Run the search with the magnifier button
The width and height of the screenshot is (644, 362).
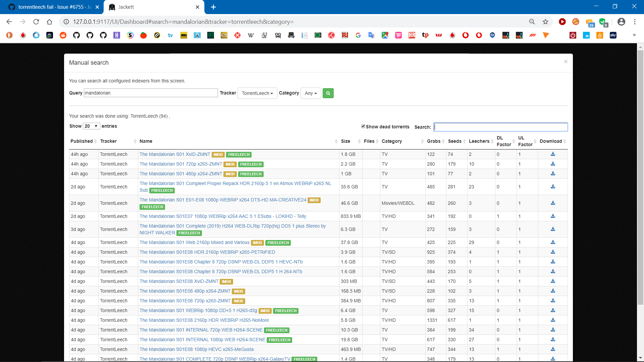(328, 93)
